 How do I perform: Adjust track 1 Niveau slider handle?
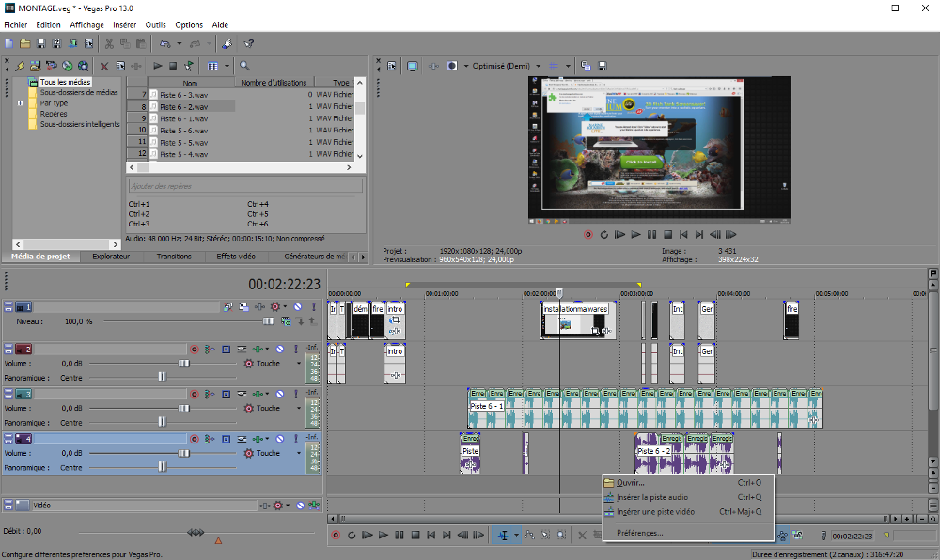[268, 321]
